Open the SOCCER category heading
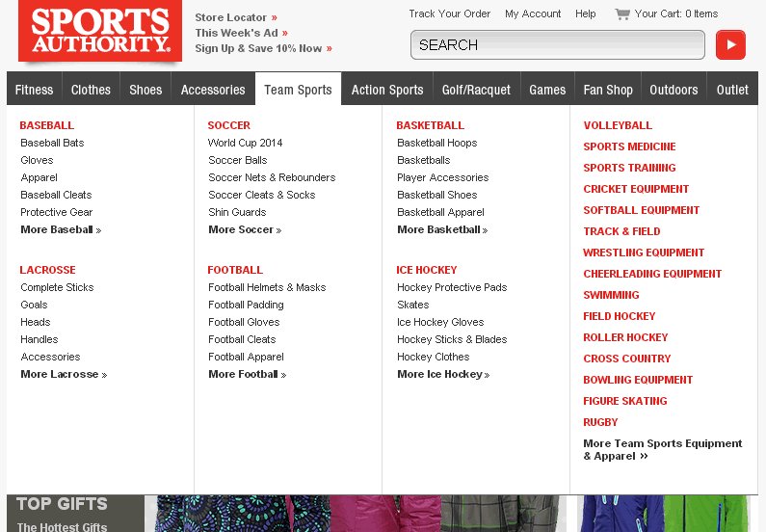 [228, 125]
